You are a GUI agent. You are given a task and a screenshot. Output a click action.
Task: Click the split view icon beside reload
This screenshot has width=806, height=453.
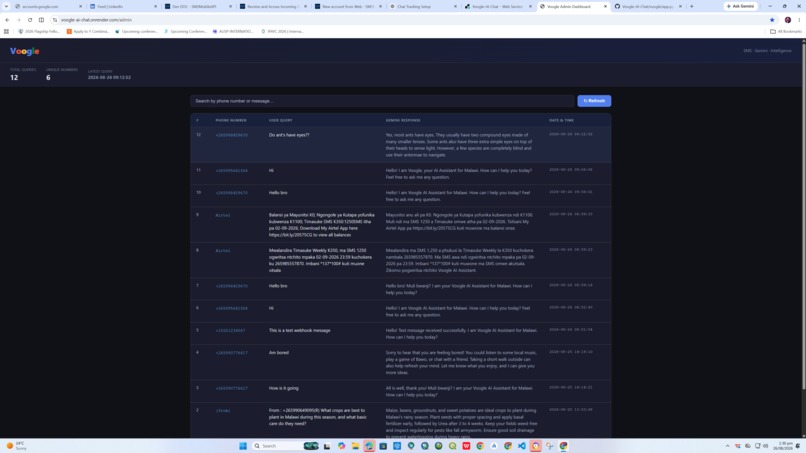tap(41, 20)
